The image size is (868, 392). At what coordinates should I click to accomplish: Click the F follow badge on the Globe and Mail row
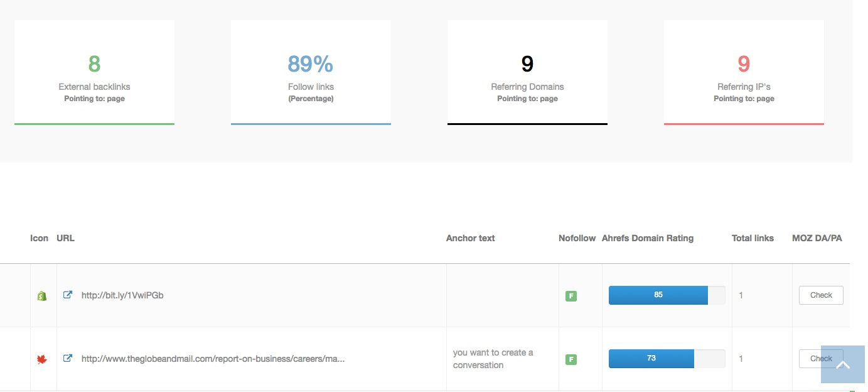[571, 359]
